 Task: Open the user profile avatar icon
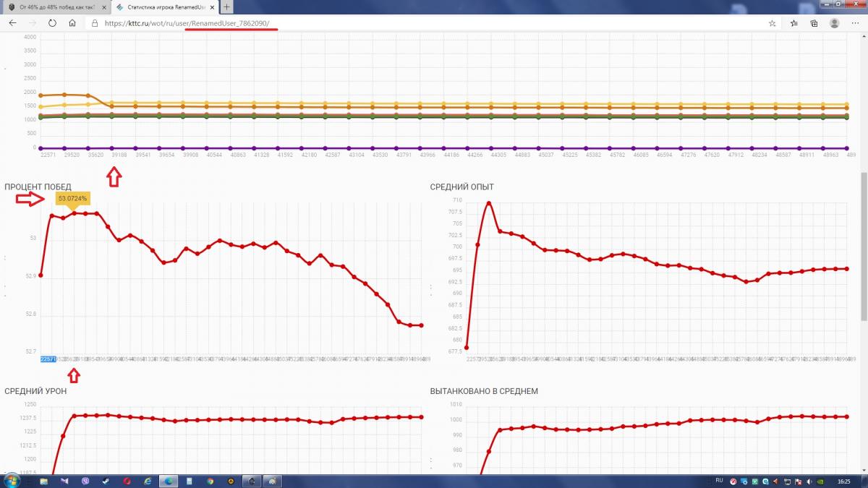click(x=835, y=23)
